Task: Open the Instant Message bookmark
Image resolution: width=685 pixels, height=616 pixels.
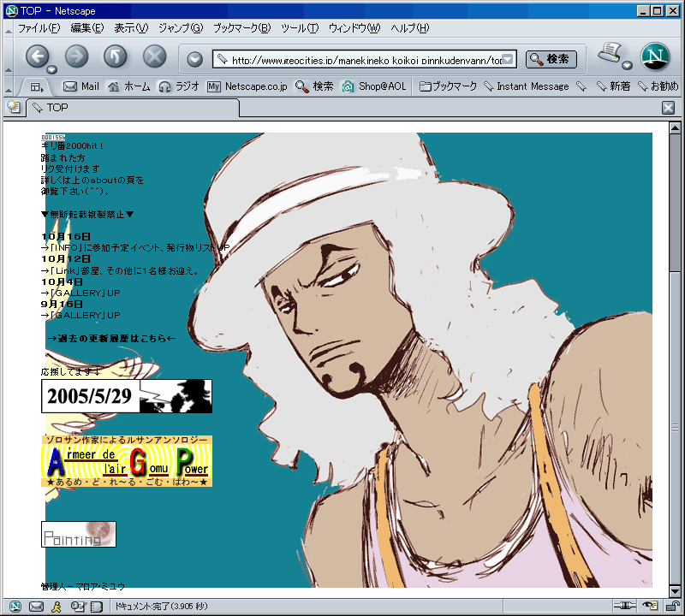Action: point(527,86)
